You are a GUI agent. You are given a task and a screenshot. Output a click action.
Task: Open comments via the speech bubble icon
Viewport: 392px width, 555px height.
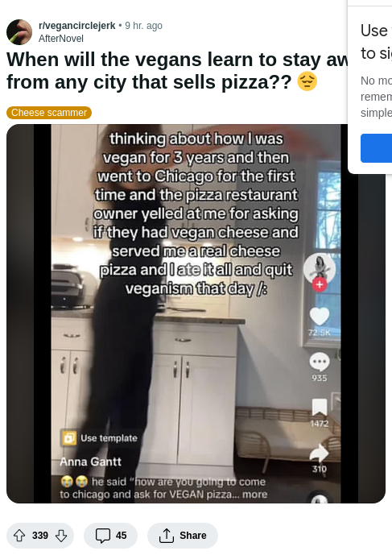pyautogui.click(x=103, y=536)
